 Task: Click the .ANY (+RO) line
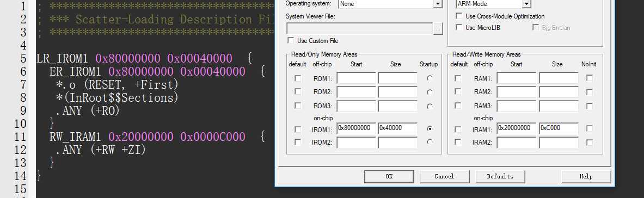pyautogui.click(x=88, y=111)
